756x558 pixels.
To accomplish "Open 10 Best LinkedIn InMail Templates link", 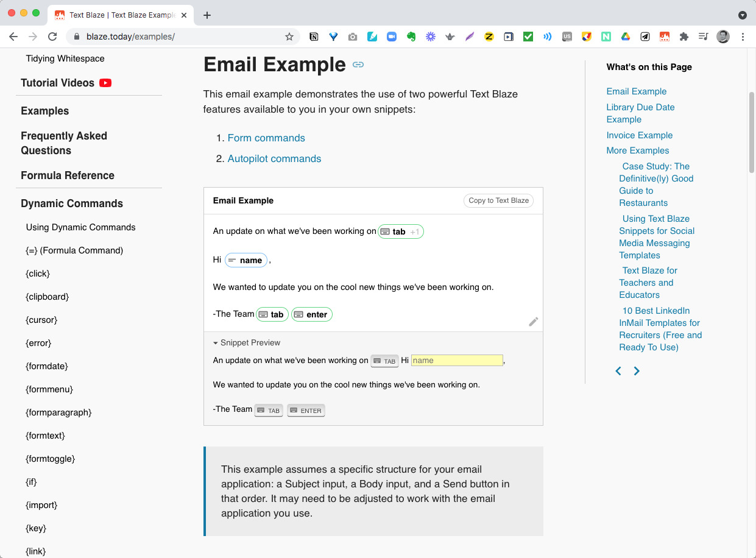I will (x=660, y=329).
